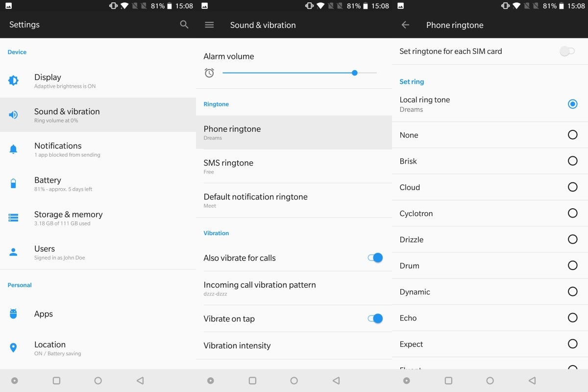Open Users settings entry
Image resolution: width=588 pixels, height=392 pixels.
coord(98,252)
